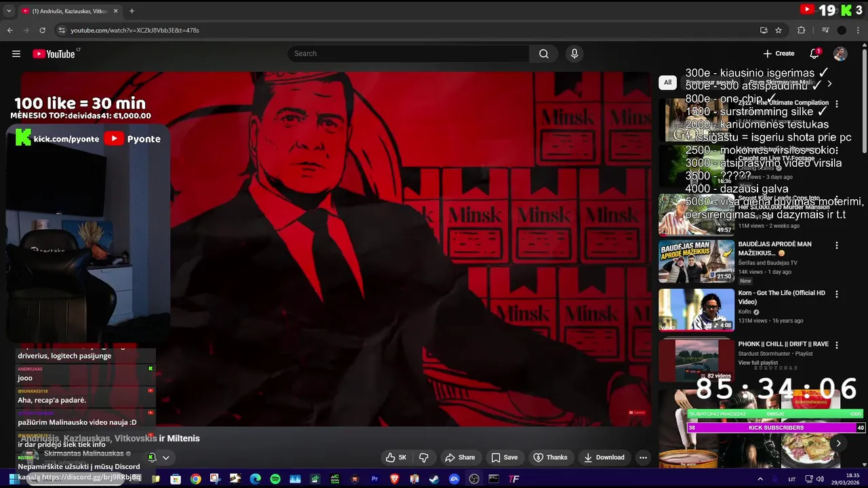868x488 pixels.
Task: Show hidden system tray icons
Action: point(760,479)
